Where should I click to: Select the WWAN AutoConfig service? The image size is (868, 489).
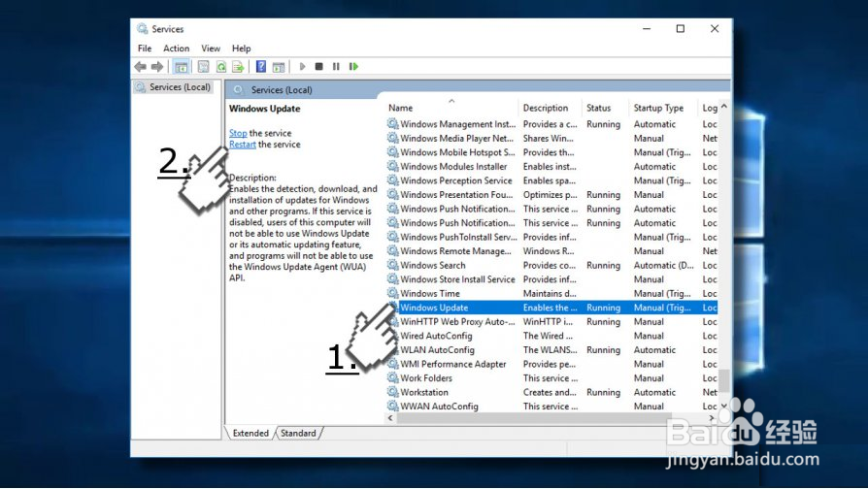coord(551,407)
